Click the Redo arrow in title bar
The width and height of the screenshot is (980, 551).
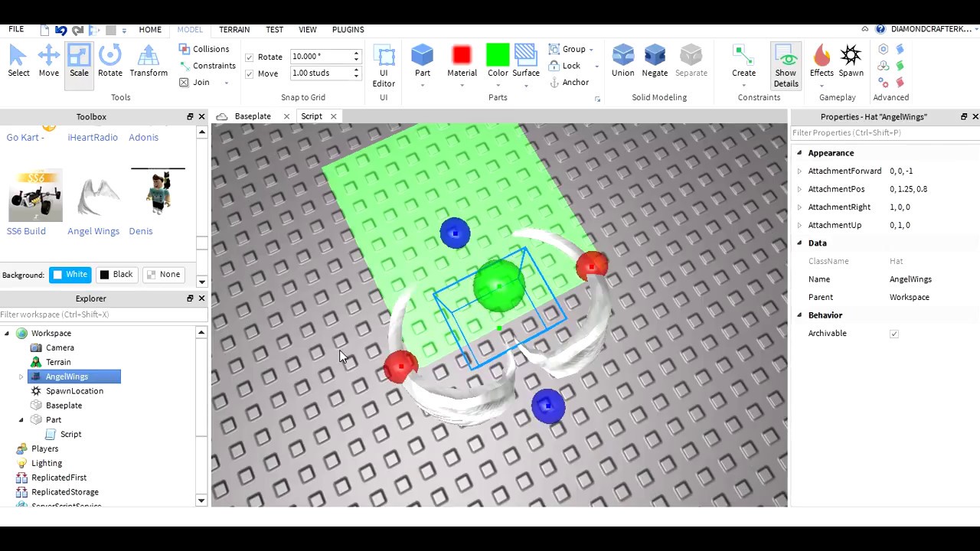[x=77, y=30]
